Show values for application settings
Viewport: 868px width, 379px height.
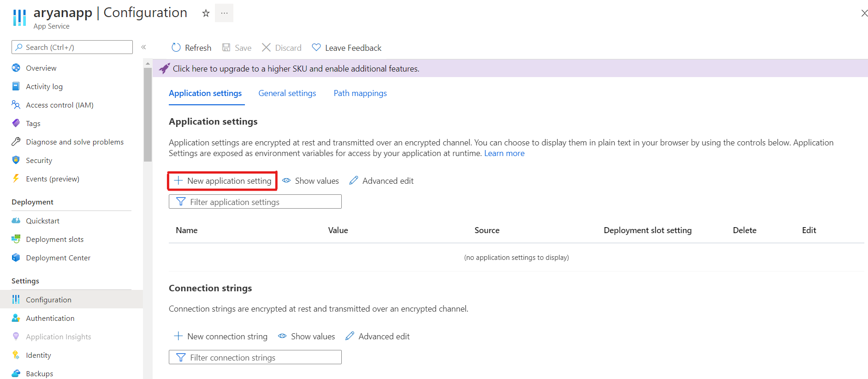[x=310, y=180]
